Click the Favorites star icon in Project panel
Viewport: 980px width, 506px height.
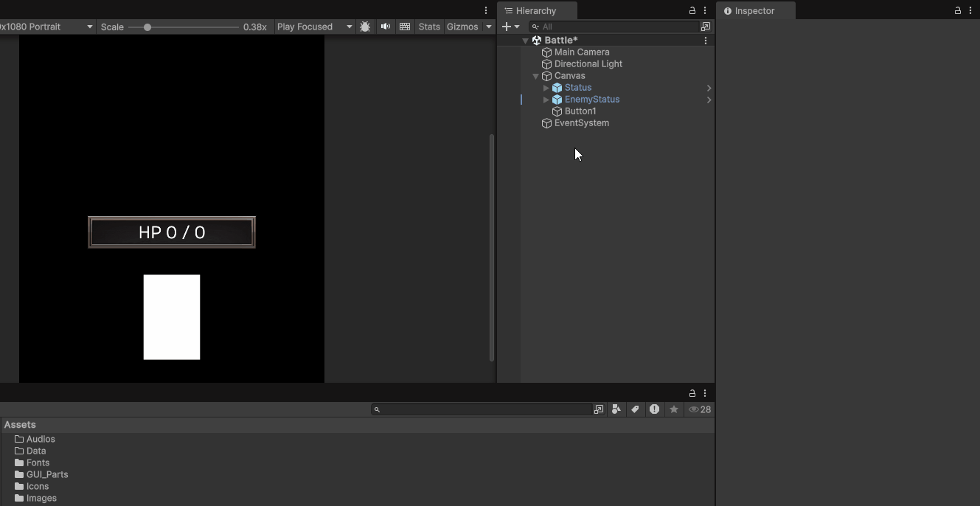point(673,409)
